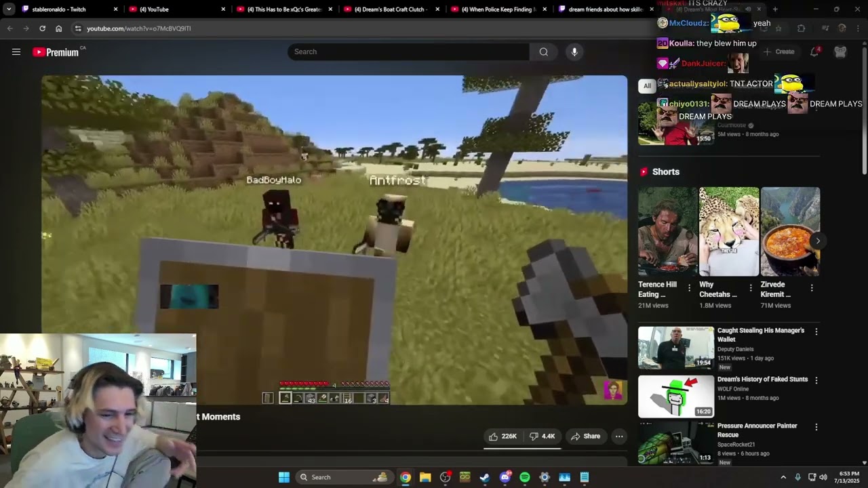
Task: Dislike the video (4.4K)
Action: tap(542, 436)
